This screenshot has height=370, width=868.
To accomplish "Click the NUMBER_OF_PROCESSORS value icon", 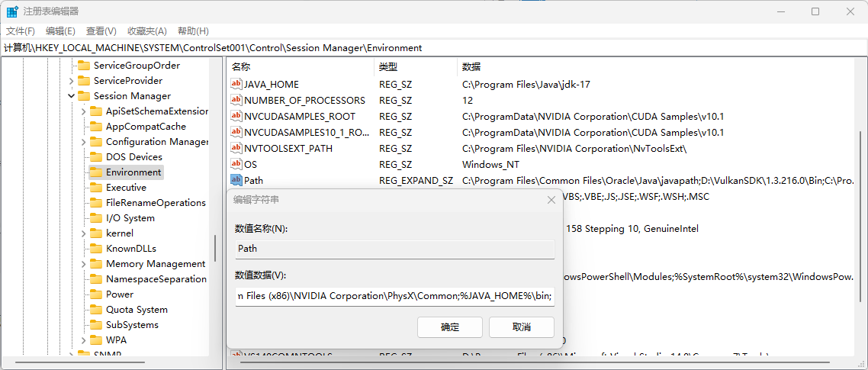I will click(x=236, y=100).
